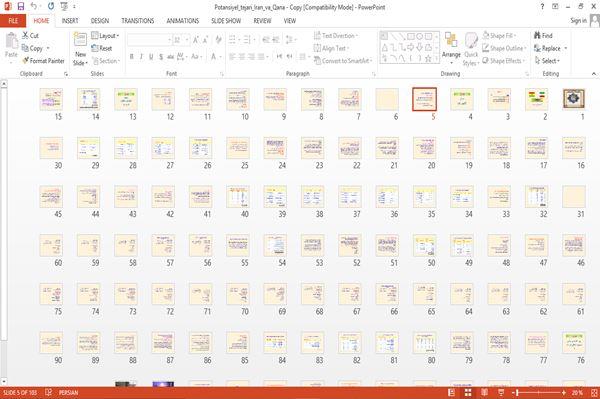Click the Arrange icon
The height and width of the screenshot is (399, 600).
click(451, 41)
